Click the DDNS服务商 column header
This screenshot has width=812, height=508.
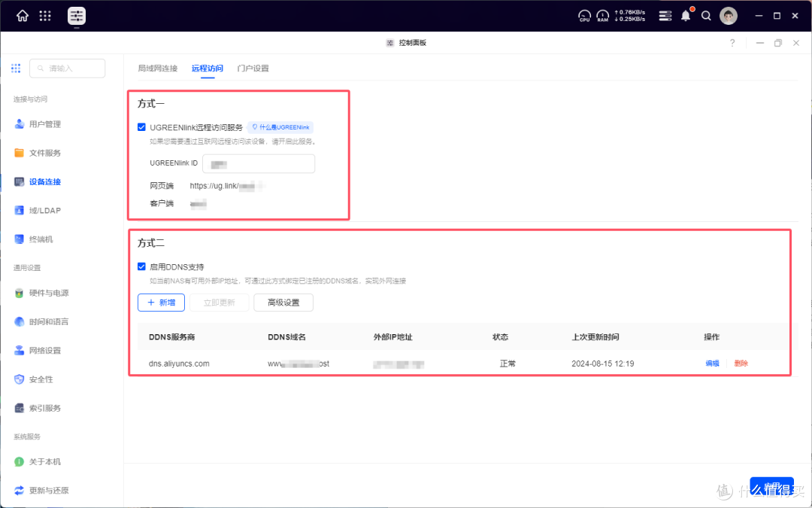[172, 337]
